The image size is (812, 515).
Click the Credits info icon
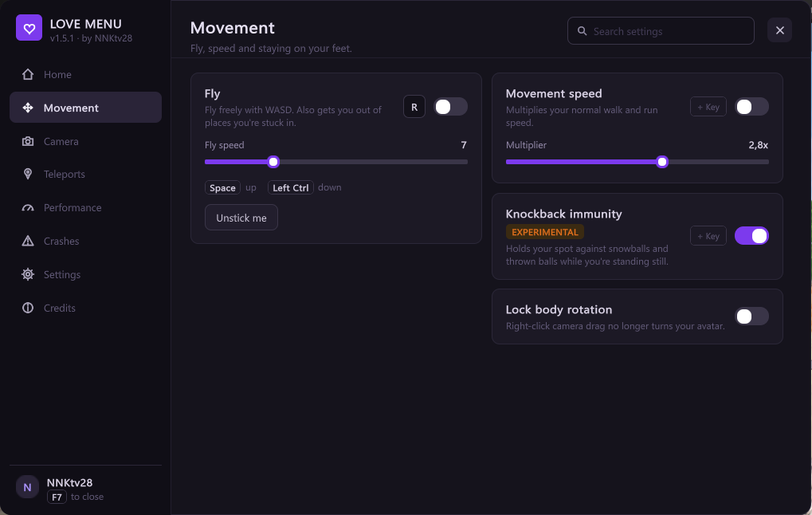click(28, 308)
